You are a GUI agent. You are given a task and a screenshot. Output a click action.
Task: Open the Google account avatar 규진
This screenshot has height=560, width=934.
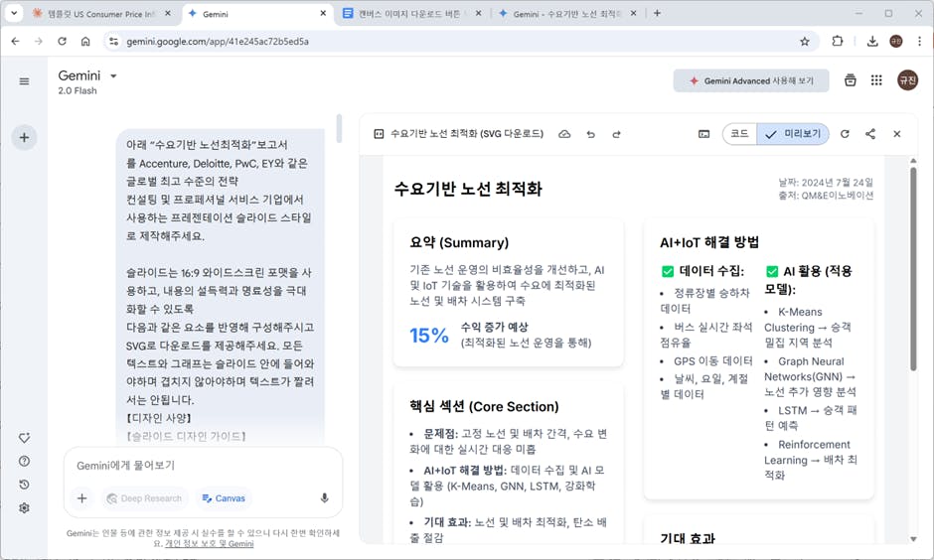tap(907, 79)
